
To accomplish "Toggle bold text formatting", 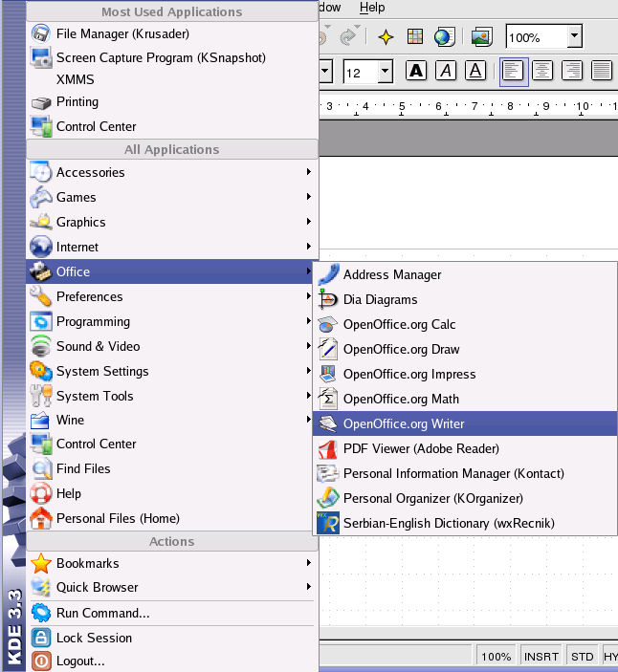I will tap(416, 71).
